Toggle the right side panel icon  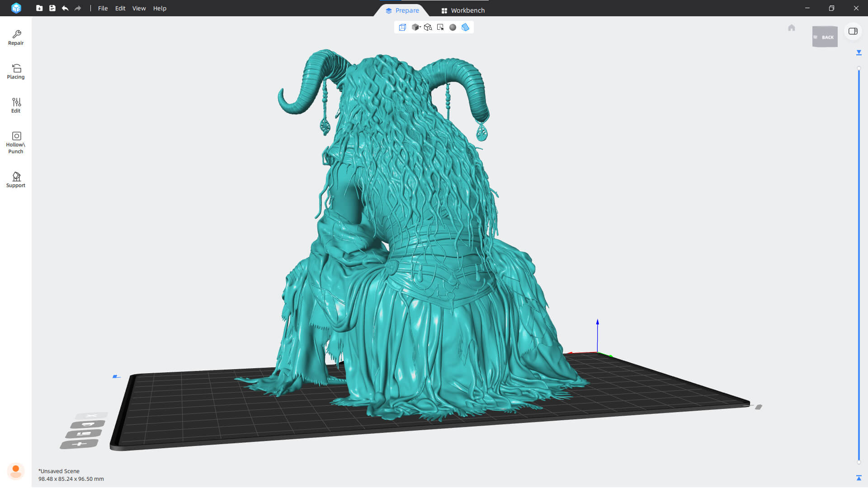click(853, 31)
